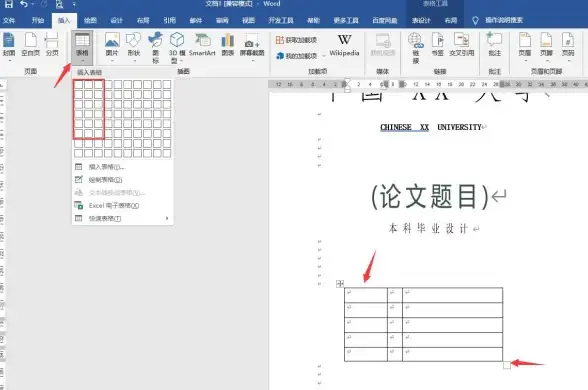Image resolution: width=588 pixels, height=390 pixels.
Task: Click 获取加载项 (Get Add-ins)
Action: coord(296,40)
